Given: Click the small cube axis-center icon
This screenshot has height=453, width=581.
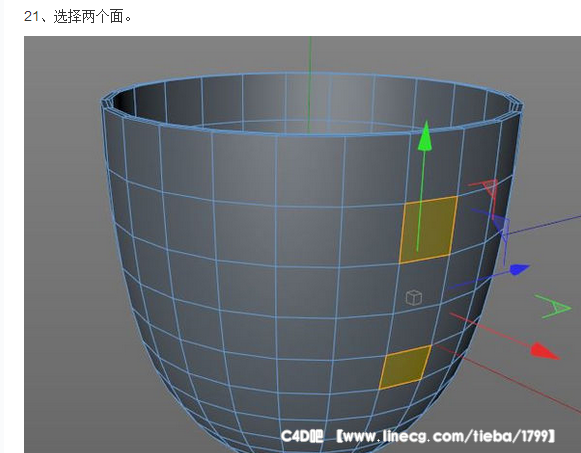Looking at the screenshot, I should click(x=414, y=298).
